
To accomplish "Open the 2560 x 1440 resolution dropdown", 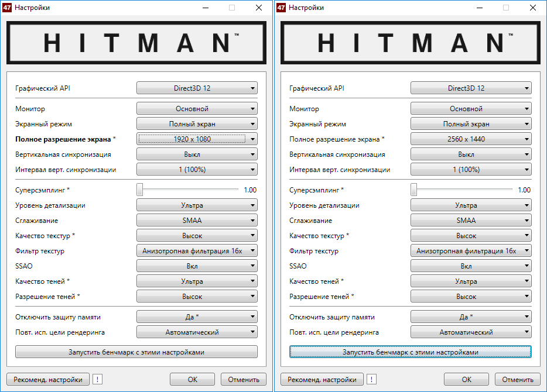I will click(471, 139).
